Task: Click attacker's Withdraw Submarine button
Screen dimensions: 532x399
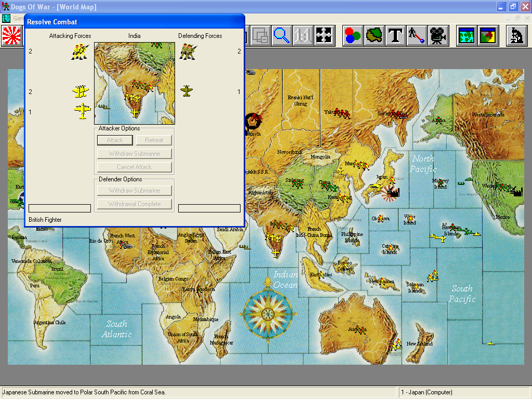Action: [x=135, y=154]
